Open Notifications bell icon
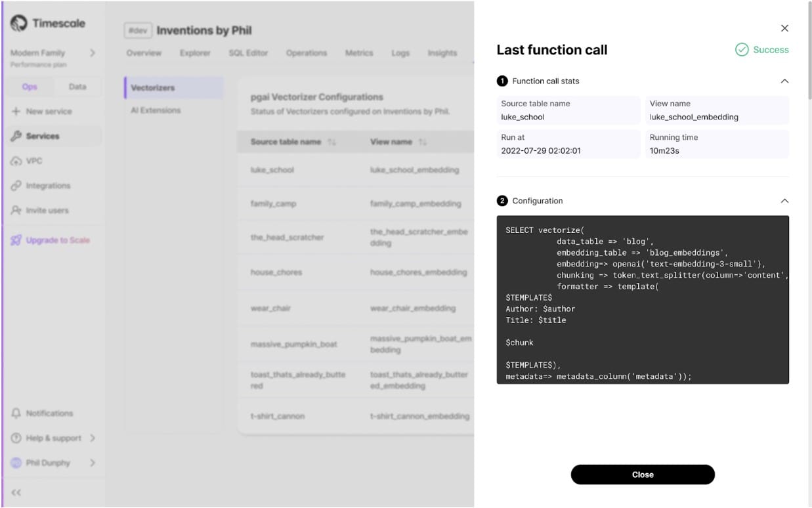Image resolution: width=812 pixels, height=508 pixels. tap(16, 413)
